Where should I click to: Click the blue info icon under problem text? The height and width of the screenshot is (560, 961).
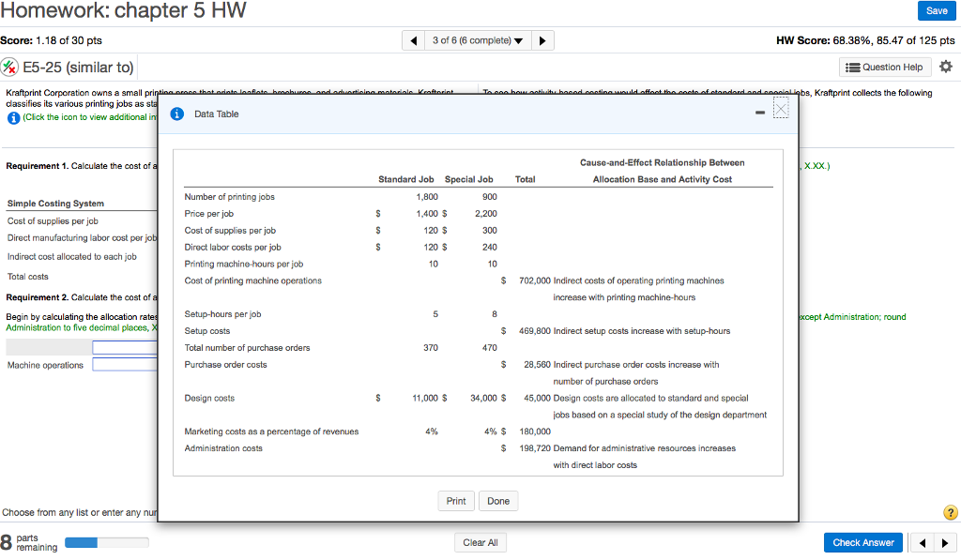pos(12,115)
